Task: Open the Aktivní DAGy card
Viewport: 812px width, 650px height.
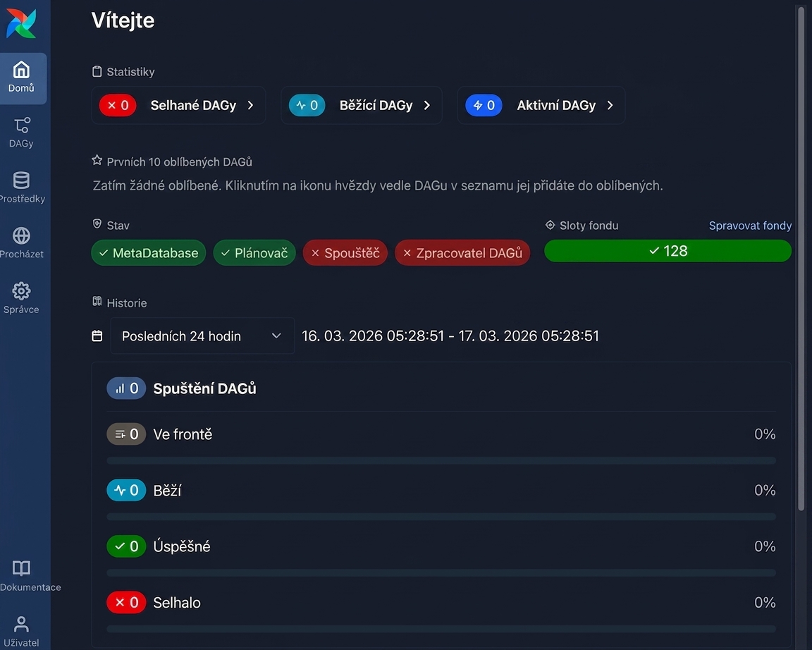Action: click(541, 105)
